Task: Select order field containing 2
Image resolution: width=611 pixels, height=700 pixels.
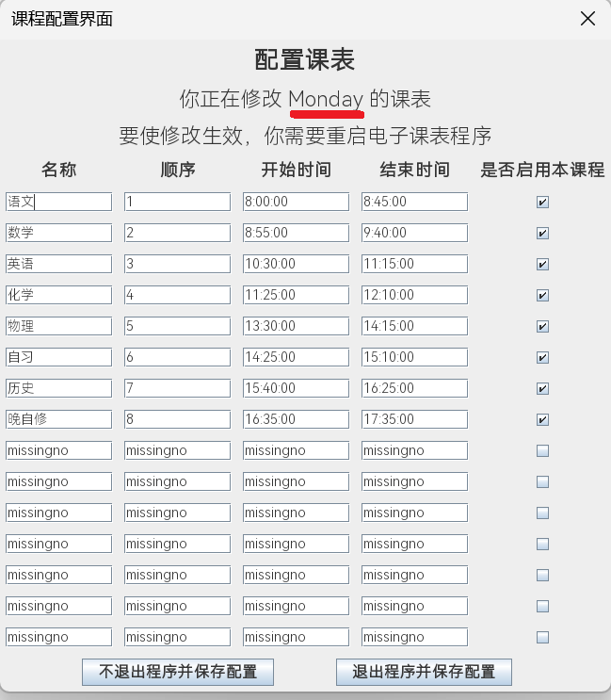Action: coord(178,233)
